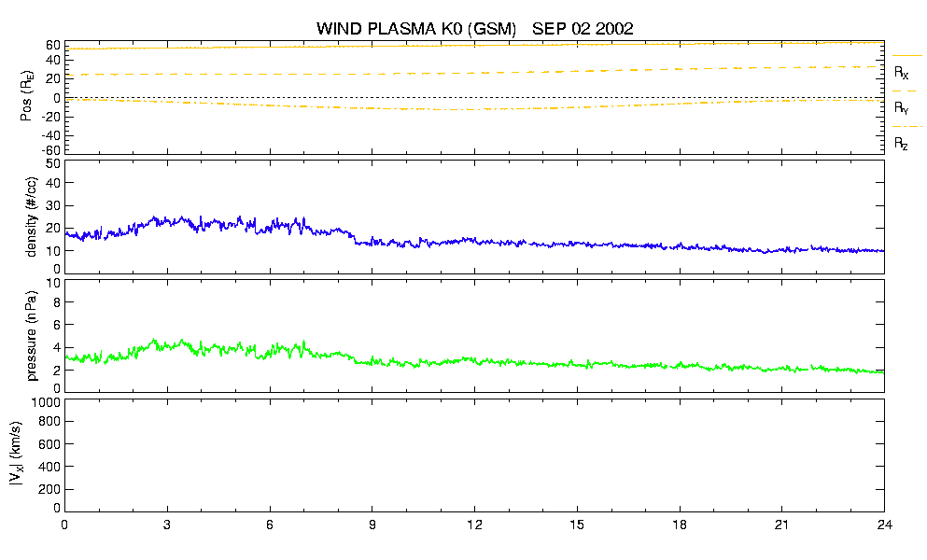This screenshot has height=560, width=927.
Task: Click the date 'SEP 02 2002' in title
Action: click(583, 28)
